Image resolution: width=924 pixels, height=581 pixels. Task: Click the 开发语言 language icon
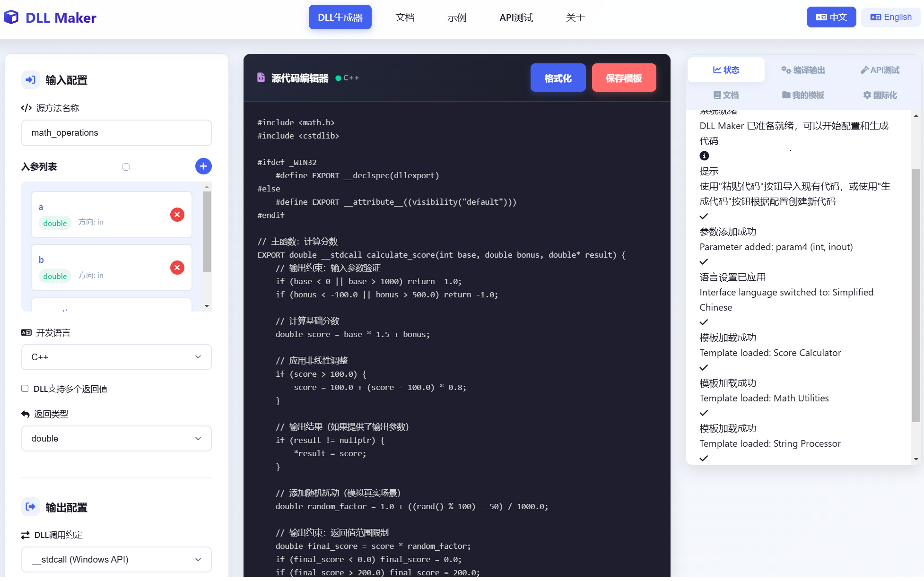click(x=26, y=333)
